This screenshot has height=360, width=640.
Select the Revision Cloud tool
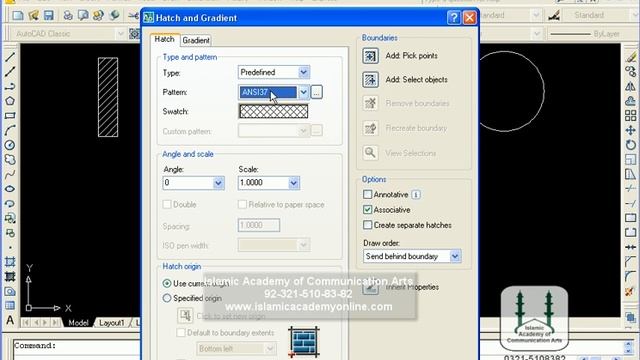[x=10, y=160]
